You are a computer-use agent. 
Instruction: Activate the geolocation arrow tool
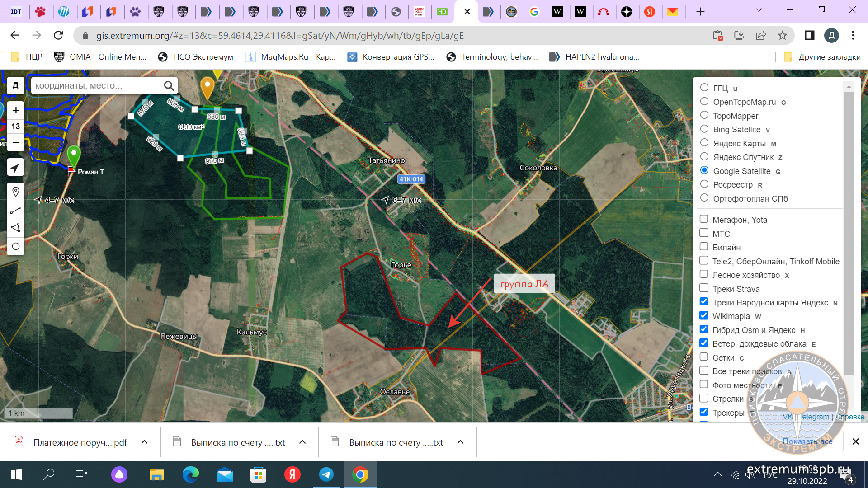16,168
